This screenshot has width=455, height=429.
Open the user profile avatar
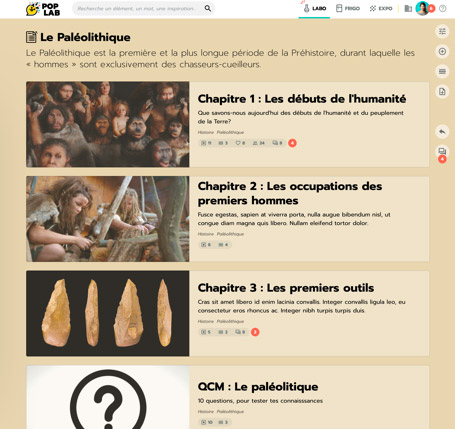point(422,8)
